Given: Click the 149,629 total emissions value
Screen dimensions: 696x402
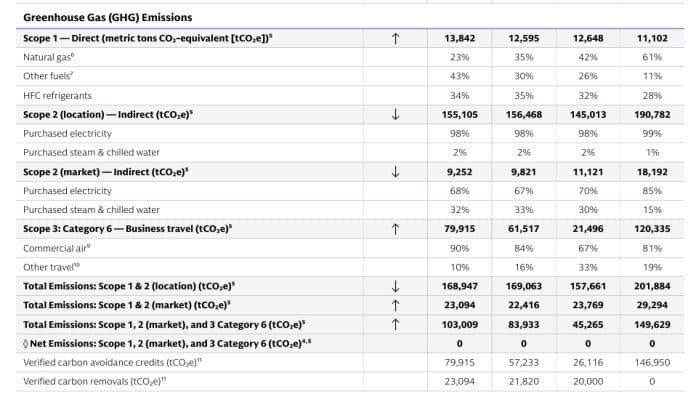Looking at the screenshot, I should [652, 324].
